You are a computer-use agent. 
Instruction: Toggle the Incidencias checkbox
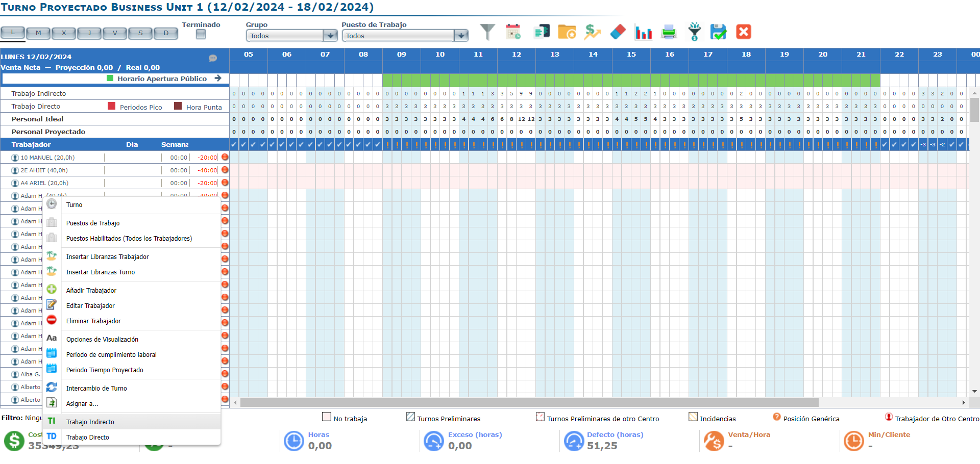[x=693, y=417]
